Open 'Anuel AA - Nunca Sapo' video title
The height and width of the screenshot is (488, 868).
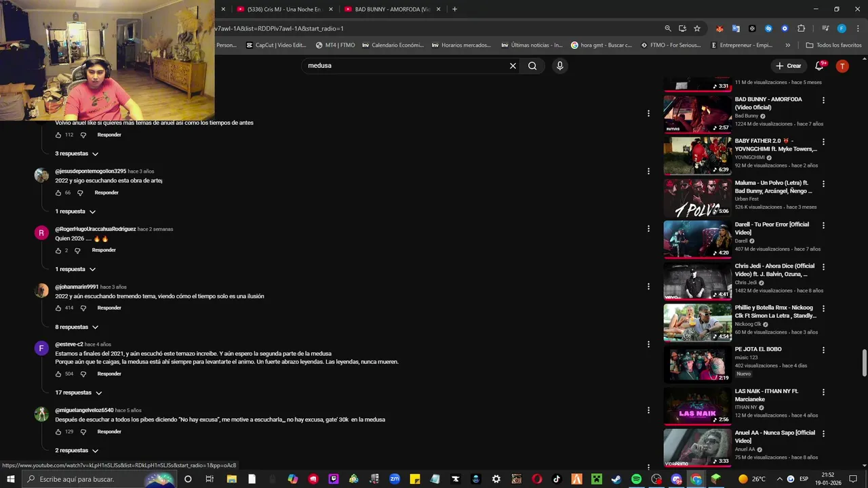(775, 436)
